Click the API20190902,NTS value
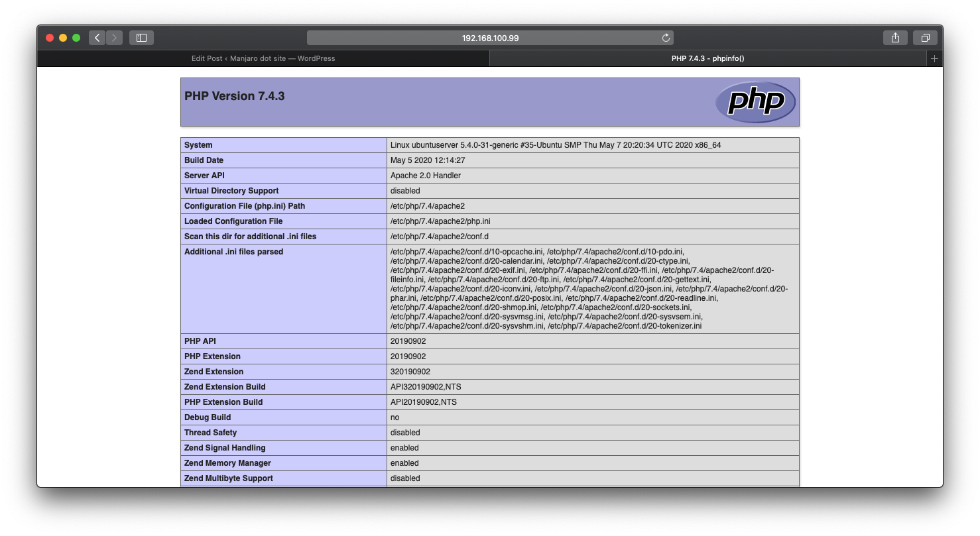The width and height of the screenshot is (980, 536). 424,402
